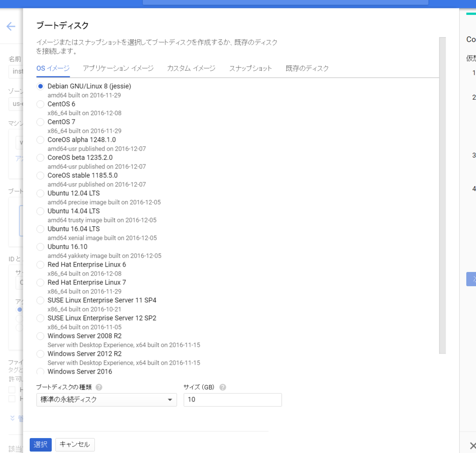
Task: Click text 'amd64 xenial image built on 2016-12-05'
Action: [x=102, y=238]
